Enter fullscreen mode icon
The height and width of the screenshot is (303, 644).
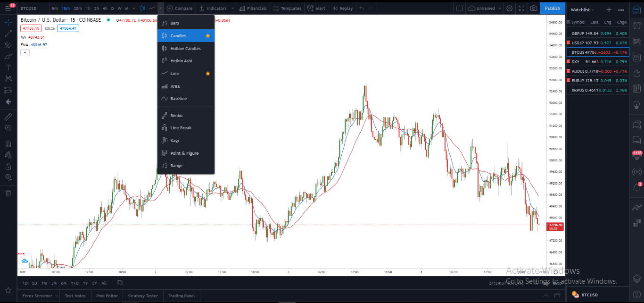521,8
